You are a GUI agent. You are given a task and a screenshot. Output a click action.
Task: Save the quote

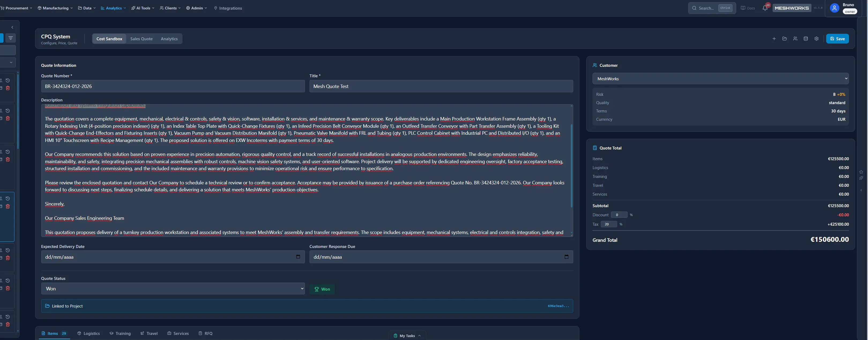pyautogui.click(x=837, y=39)
